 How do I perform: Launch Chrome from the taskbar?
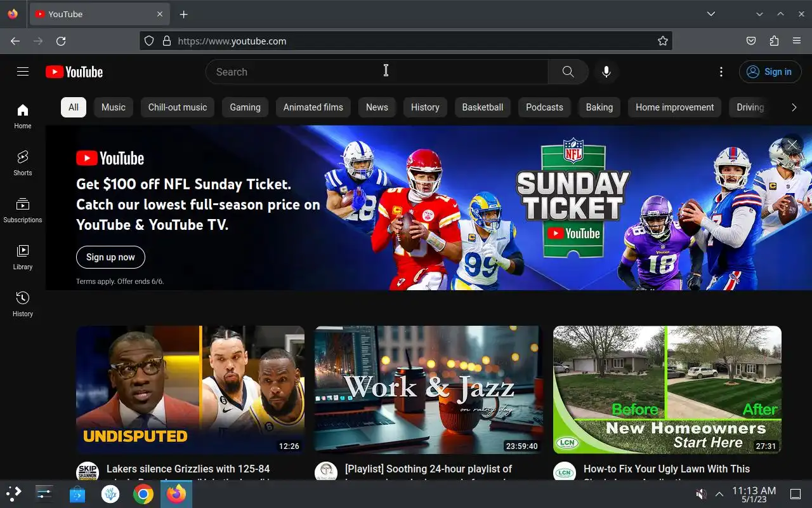pyautogui.click(x=143, y=493)
